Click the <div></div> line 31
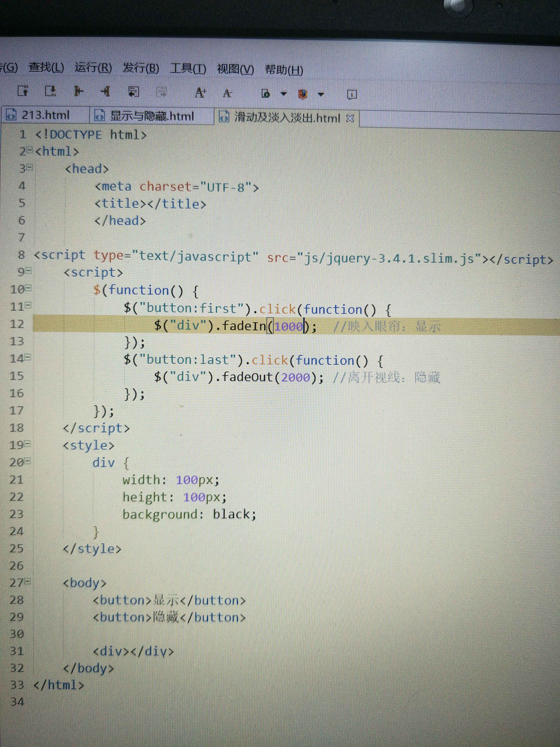Screen dimensions: 560x747 pyautogui.click(x=133, y=651)
